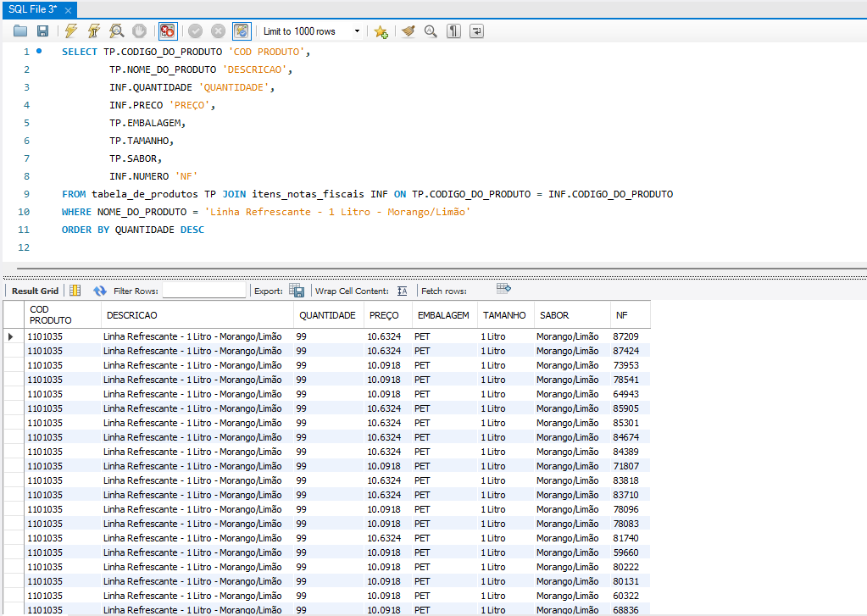Screen dimensions: 867x616
Task: Click the JOIN keyword in the FROM clause
Action: click(x=234, y=194)
